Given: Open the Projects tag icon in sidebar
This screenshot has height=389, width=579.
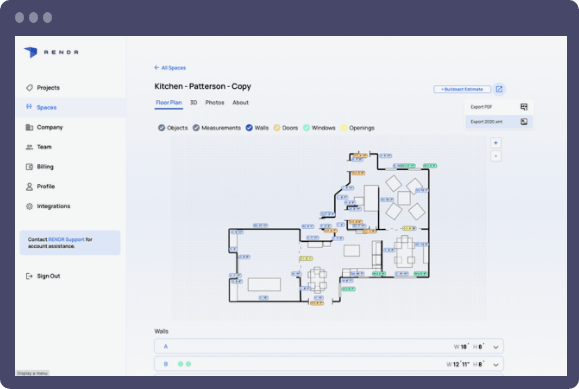Looking at the screenshot, I should click(29, 88).
